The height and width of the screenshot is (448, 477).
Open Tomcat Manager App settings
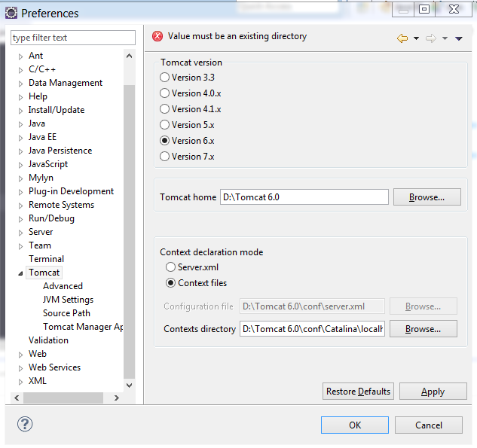click(x=83, y=327)
